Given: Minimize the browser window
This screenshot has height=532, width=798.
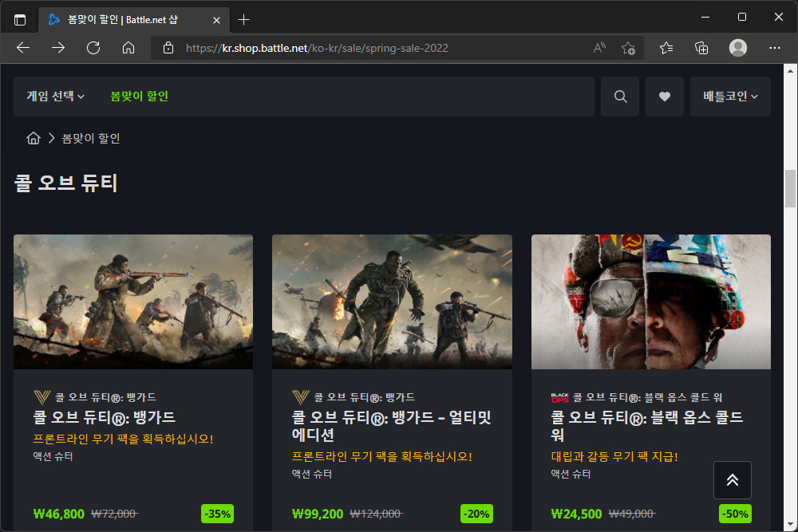Looking at the screenshot, I should coord(705,18).
